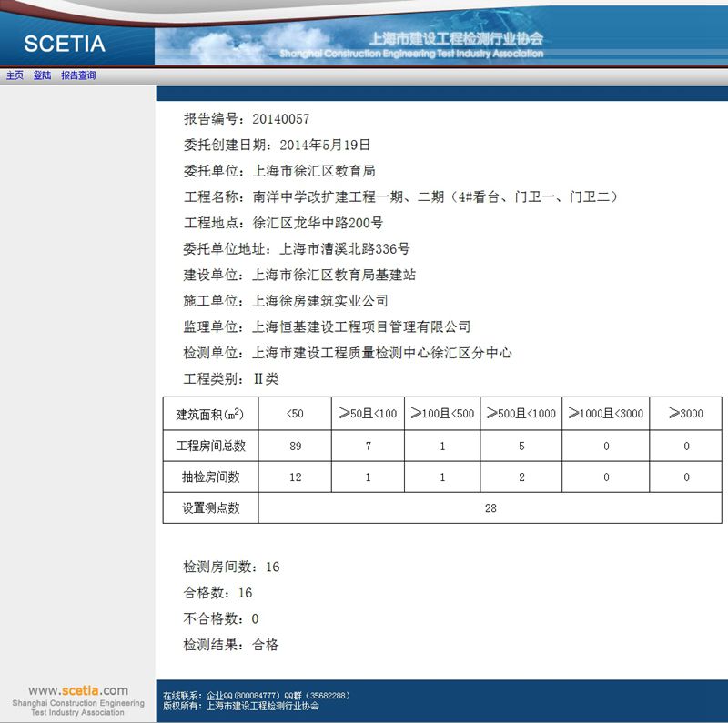Click the testing unit 徐汇区分中心 line
Image resolution: width=728 pixels, height=723 pixels.
(348, 353)
